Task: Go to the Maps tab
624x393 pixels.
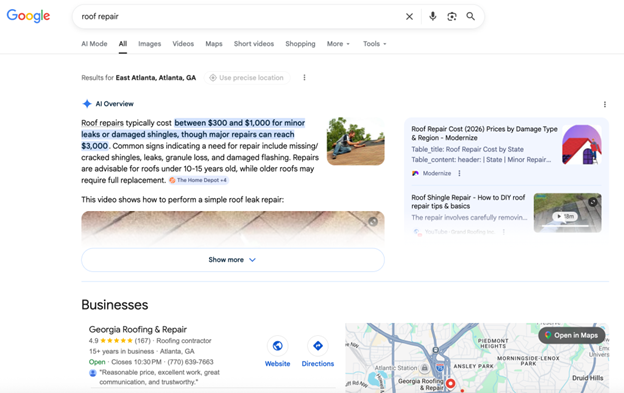Action: (214, 44)
